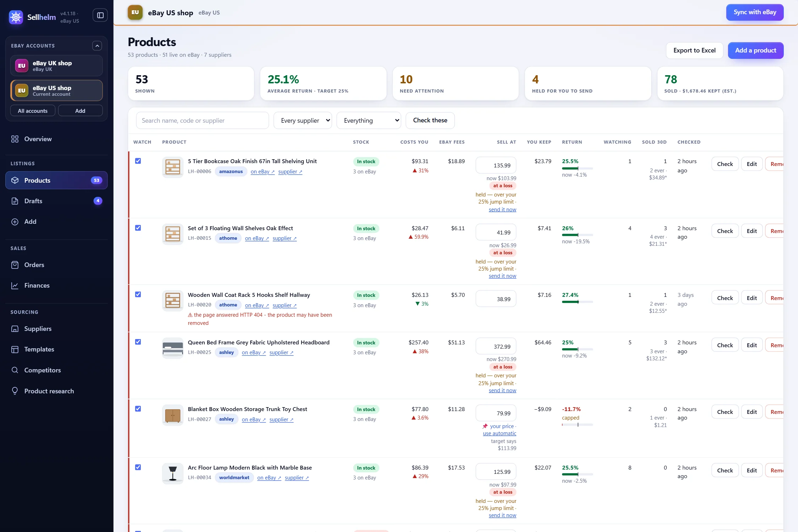Open the Drafts page

56,201
